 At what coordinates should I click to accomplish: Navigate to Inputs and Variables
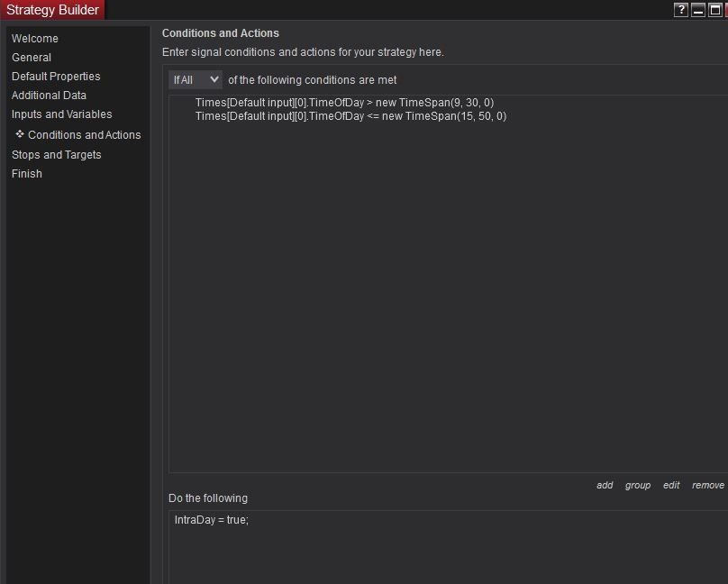62,114
